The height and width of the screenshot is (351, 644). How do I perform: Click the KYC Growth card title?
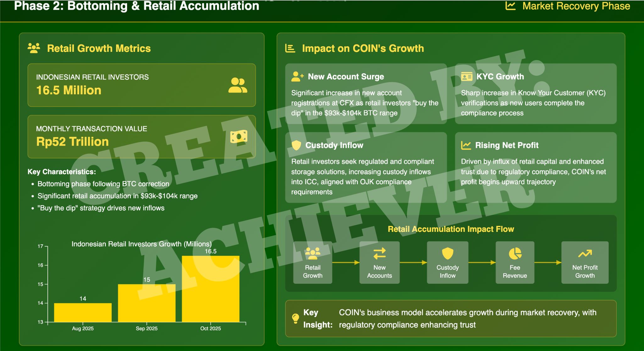tap(500, 77)
